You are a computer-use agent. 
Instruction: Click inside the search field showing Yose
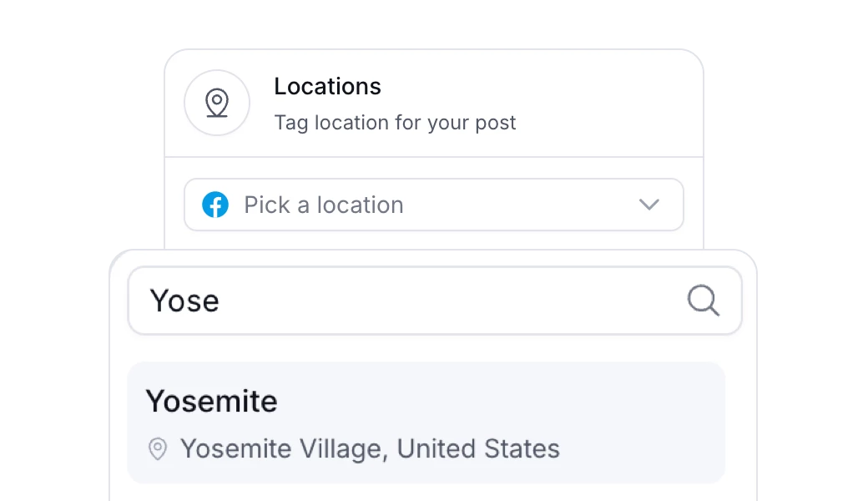point(376,301)
